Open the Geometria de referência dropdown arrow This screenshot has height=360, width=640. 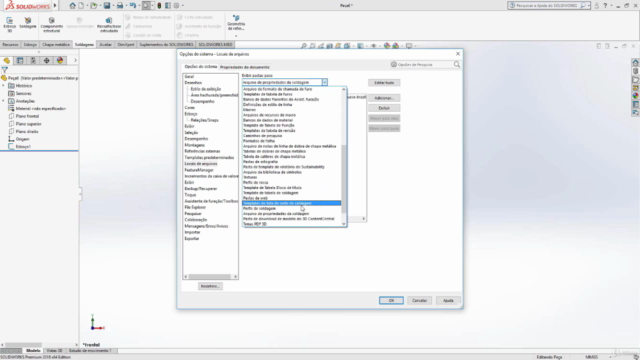[x=236, y=36]
